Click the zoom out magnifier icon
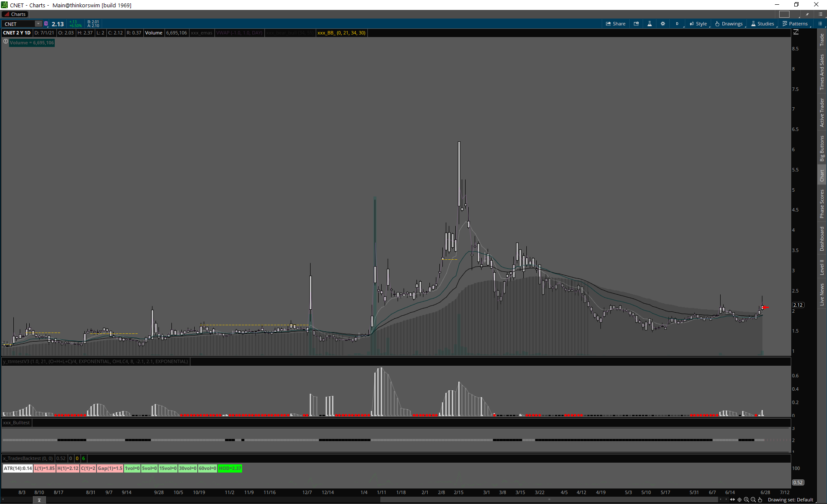This screenshot has width=827, height=504. pos(753,500)
